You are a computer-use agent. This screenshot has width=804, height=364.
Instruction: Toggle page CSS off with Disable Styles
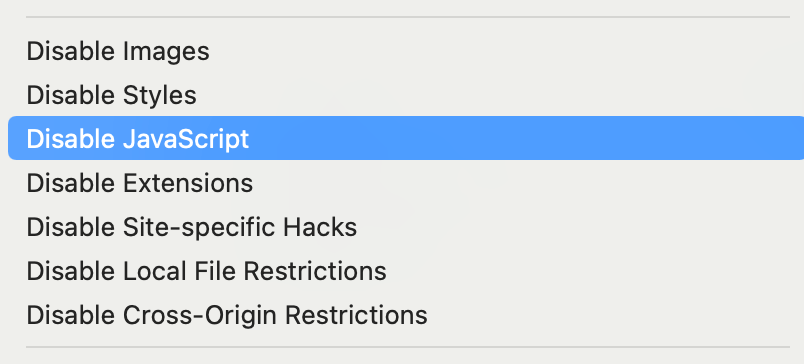406,95
